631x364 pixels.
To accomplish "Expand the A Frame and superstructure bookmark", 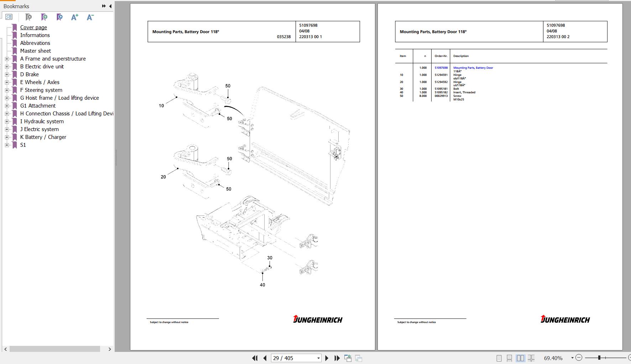I will coord(7,59).
